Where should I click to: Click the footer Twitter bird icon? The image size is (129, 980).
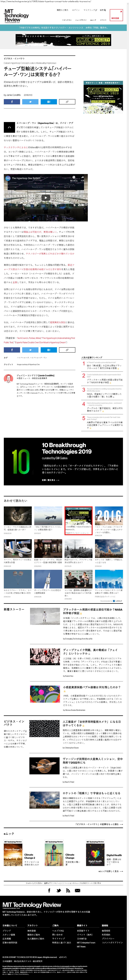pyautogui.click(x=58, y=891)
